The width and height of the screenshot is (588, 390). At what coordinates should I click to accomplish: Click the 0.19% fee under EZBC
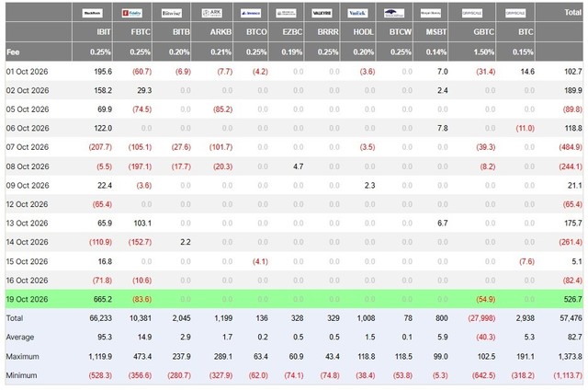[x=292, y=52]
